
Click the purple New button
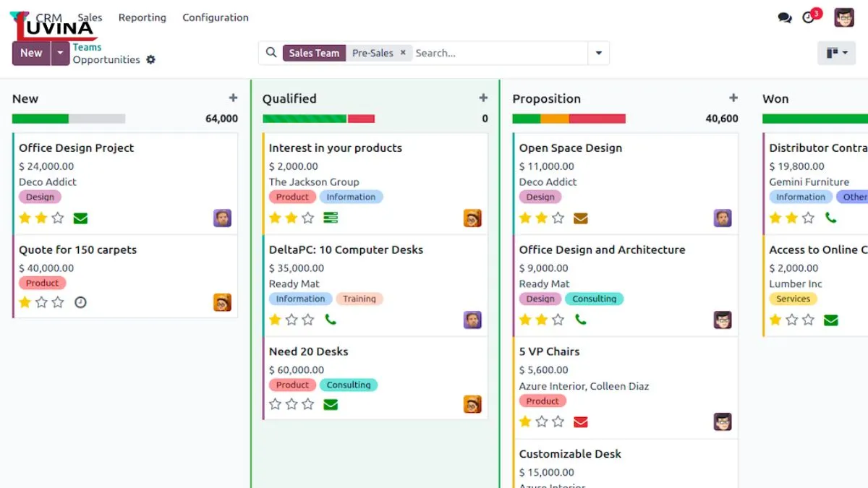click(31, 53)
